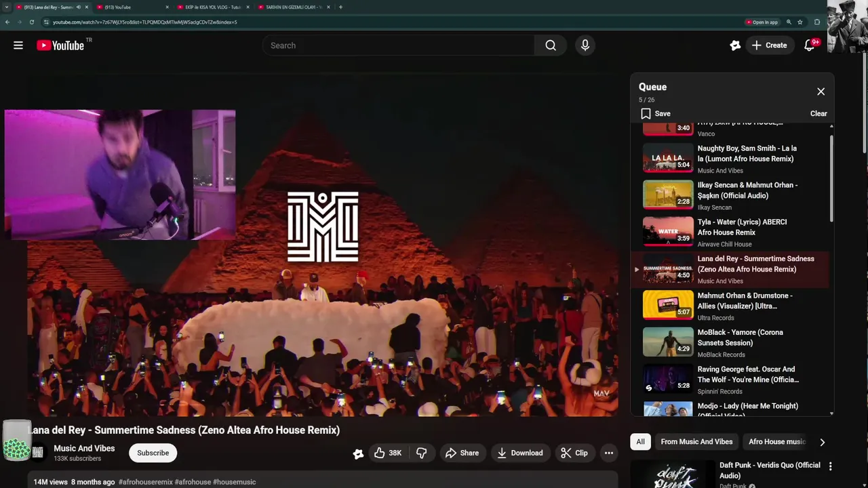Subscribe to Music And Vibes
This screenshot has height=488, width=868.
coord(153,453)
